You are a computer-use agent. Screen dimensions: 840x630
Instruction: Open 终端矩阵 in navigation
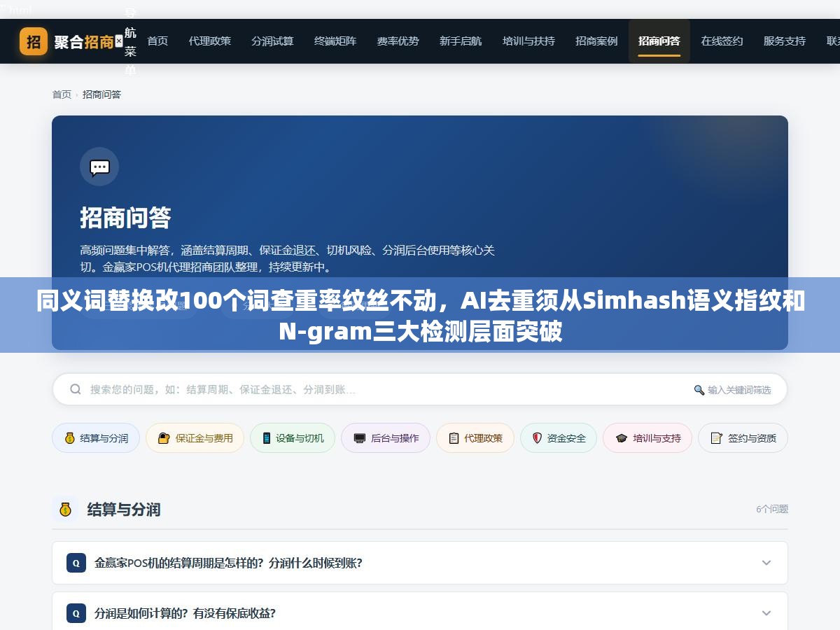click(335, 41)
